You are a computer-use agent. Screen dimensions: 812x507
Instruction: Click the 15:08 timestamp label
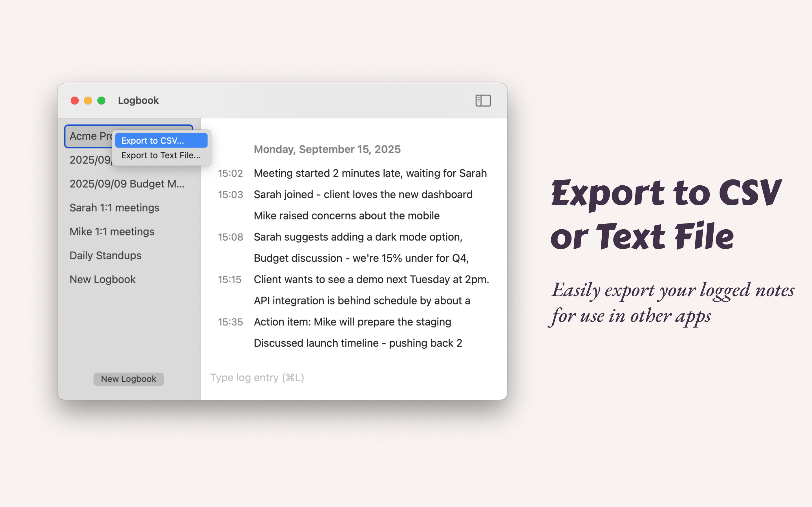230,237
